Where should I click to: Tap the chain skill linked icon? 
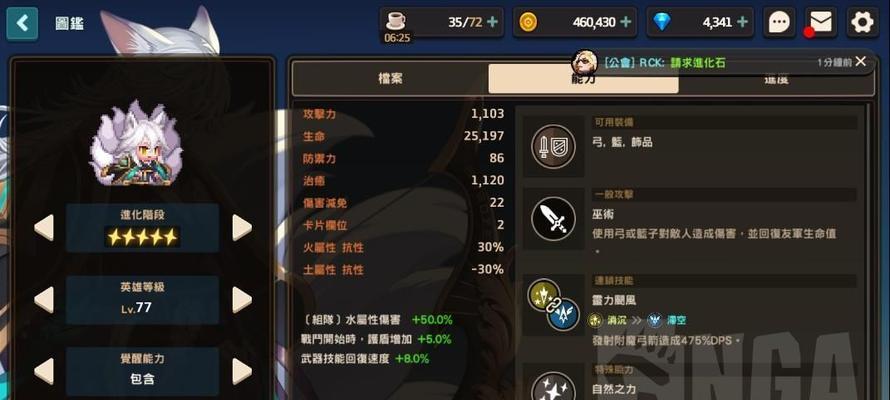click(x=553, y=305)
